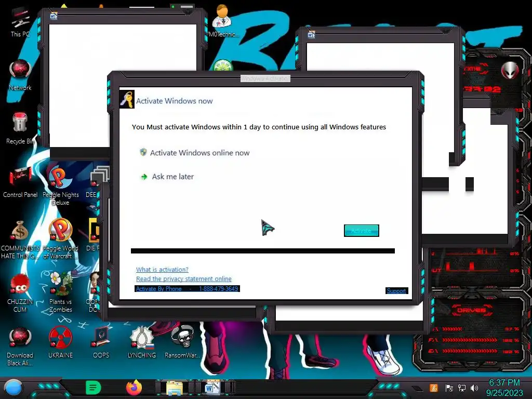Image resolution: width=532 pixels, height=399 pixels.
Task: Click the shield icon beside Activate online
Action: pos(143,152)
